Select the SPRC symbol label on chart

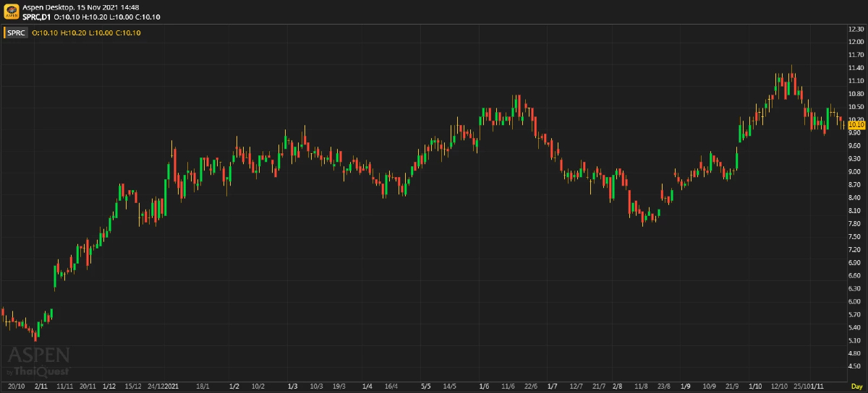click(x=17, y=33)
